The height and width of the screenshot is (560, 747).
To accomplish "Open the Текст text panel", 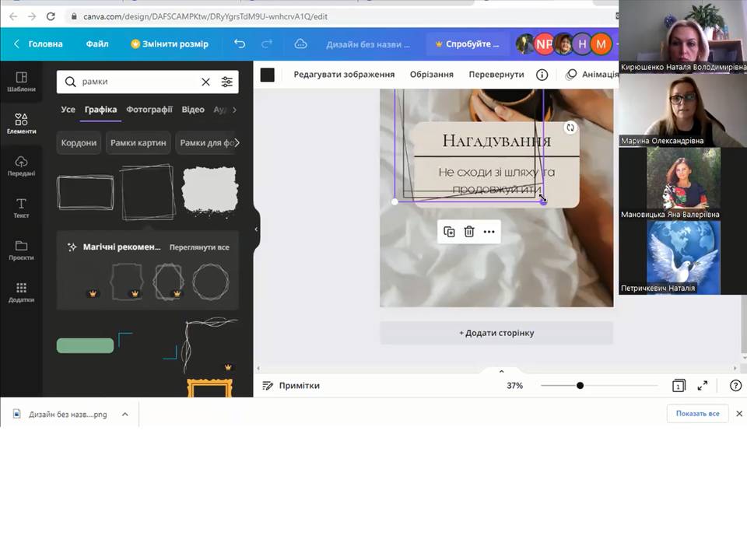I will point(21,208).
